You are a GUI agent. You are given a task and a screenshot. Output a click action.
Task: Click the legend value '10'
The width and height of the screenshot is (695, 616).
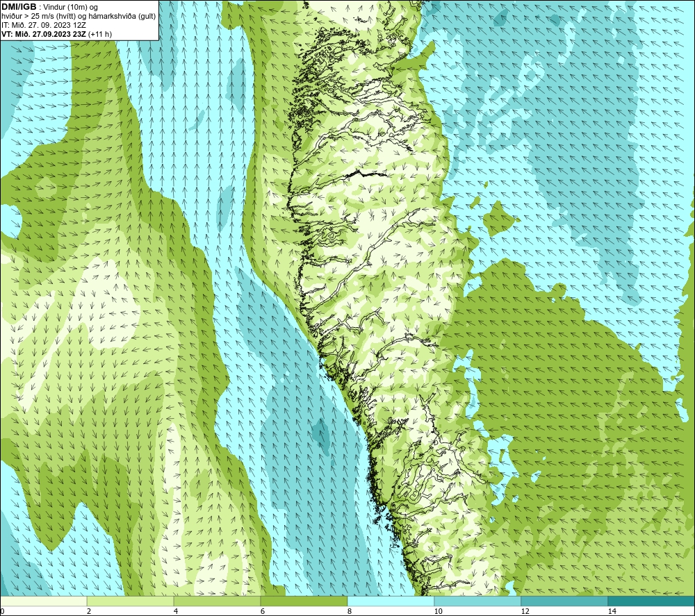tap(438, 611)
